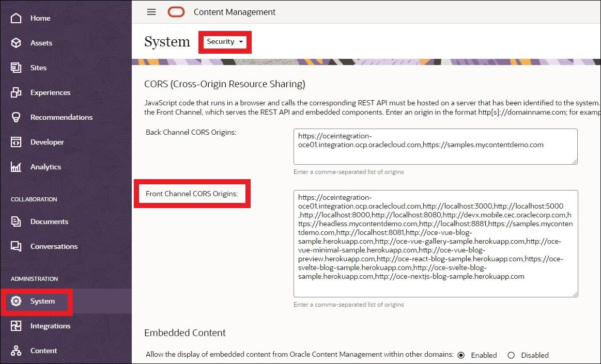The image size is (601, 364).
Task: Click inside the Front Channel CORS Origins field
Action: click(x=436, y=243)
